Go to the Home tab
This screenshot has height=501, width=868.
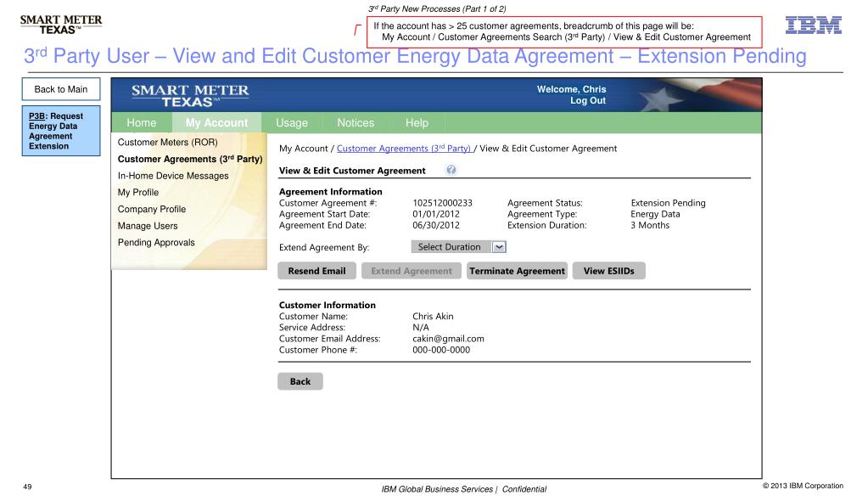(x=141, y=123)
